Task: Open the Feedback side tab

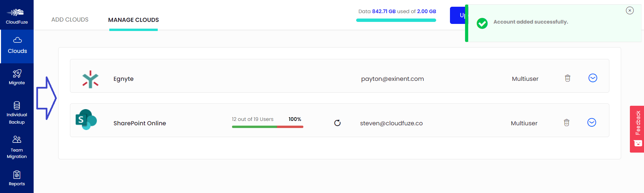Action: (x=637, y=129)
